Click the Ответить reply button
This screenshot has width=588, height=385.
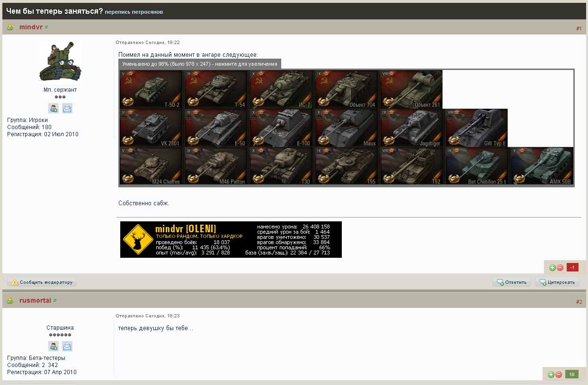(x=511, y=282)
